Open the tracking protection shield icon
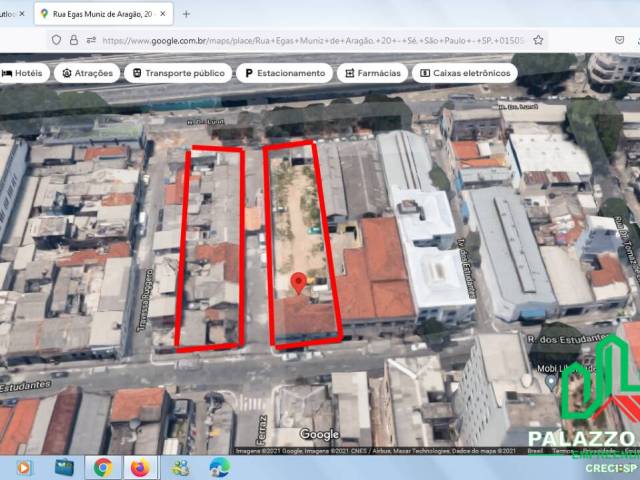640x480 pixels. (57, 40)
